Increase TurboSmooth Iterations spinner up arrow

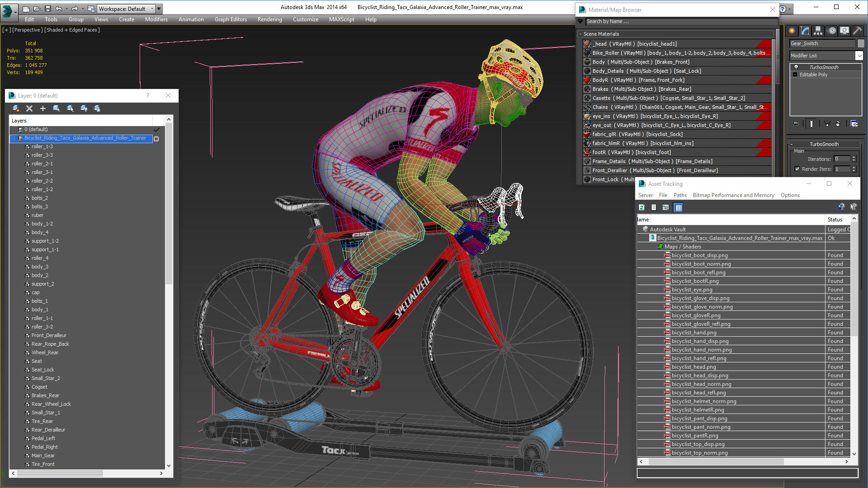(854, 157)
